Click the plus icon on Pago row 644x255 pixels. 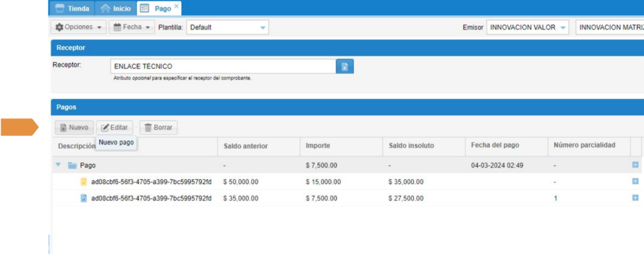(x=635, y=165)
